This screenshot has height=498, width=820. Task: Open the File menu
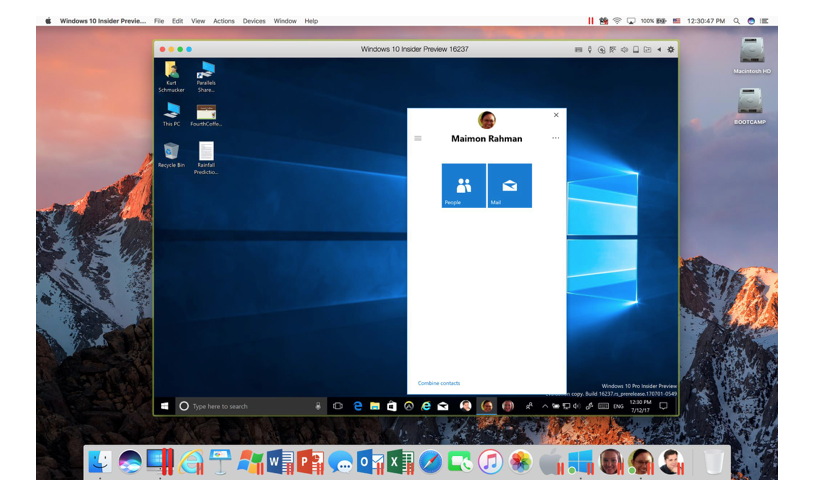point(159,21)
